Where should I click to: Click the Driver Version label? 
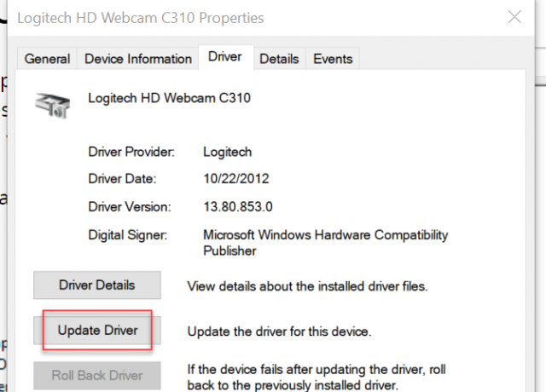click(130, 207)
